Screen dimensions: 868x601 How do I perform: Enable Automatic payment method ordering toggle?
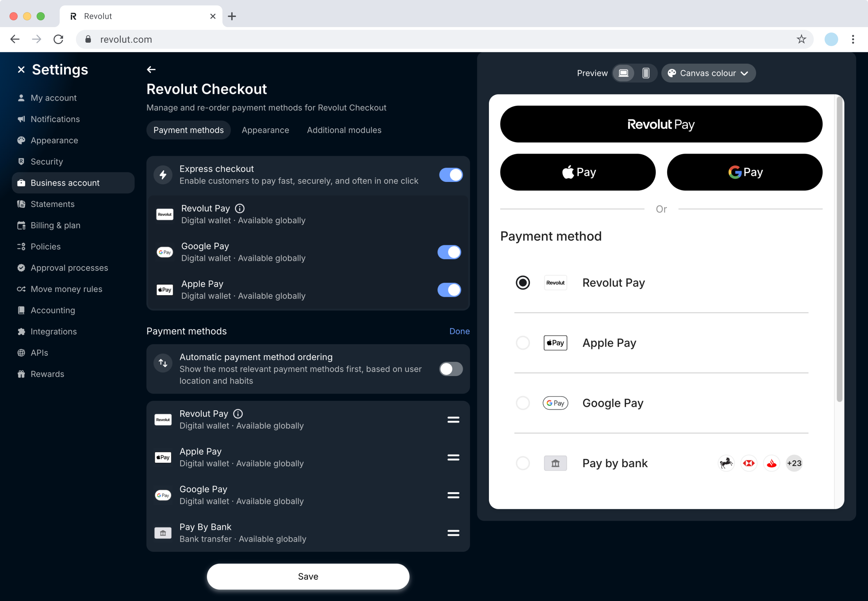[451, 369]
